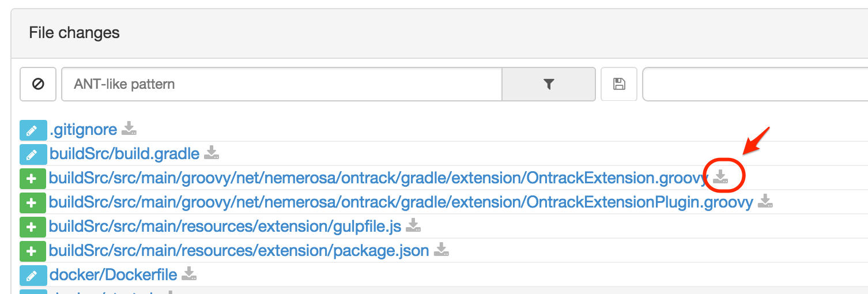Open the docker/Dockerfile file link
The width and height of the screenshot is (868, 294).
tap(113, 275)
